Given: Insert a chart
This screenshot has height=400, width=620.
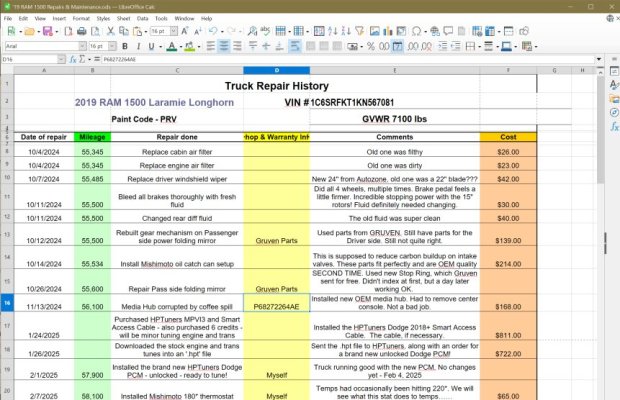Looking at the screenshot, I should pyautogui.click(x=388, y=31).
